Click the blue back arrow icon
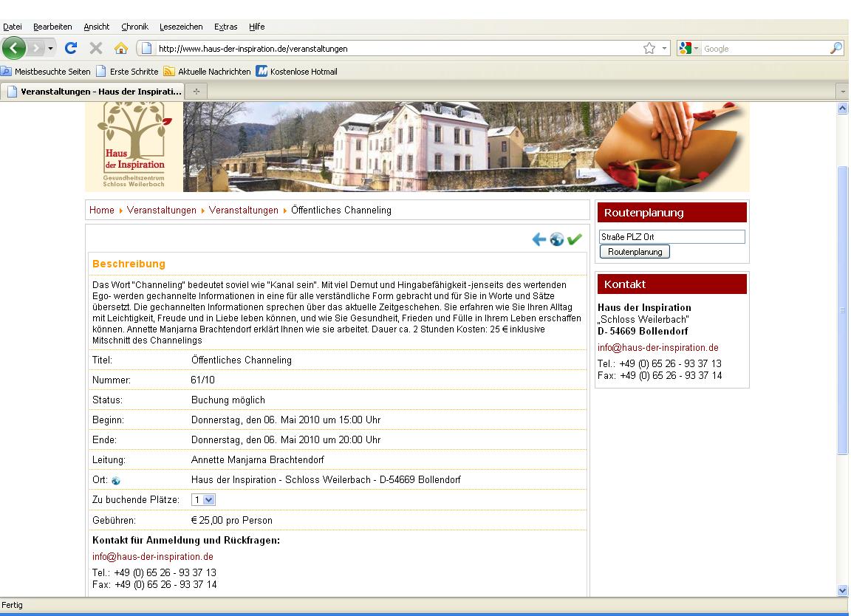This screenshot has height=616, width=851. pos(539,239)
